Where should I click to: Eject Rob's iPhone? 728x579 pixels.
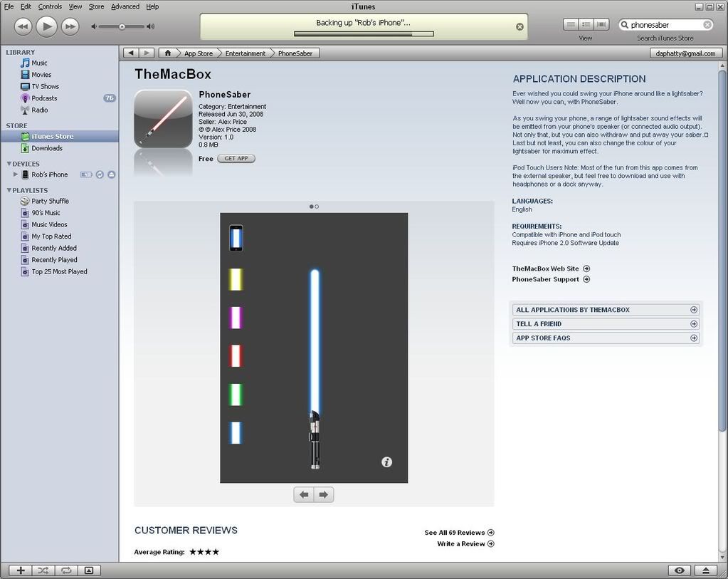click(x=112, y=174)
